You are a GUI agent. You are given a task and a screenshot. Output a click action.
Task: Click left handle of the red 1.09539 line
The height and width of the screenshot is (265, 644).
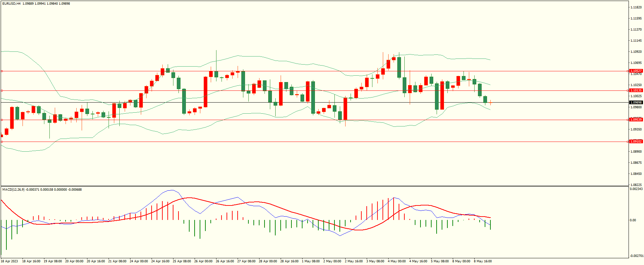pos(2,120)
